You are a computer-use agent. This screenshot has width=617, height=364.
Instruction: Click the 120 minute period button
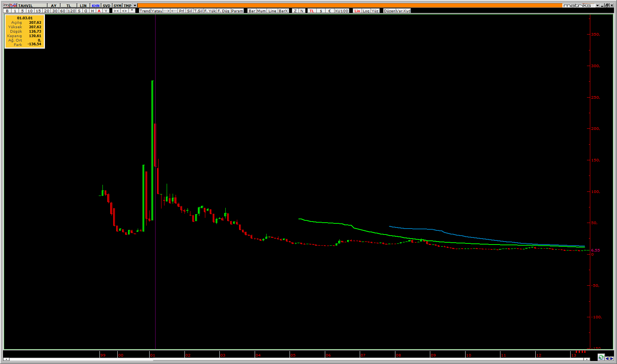[x=71, y=11]
